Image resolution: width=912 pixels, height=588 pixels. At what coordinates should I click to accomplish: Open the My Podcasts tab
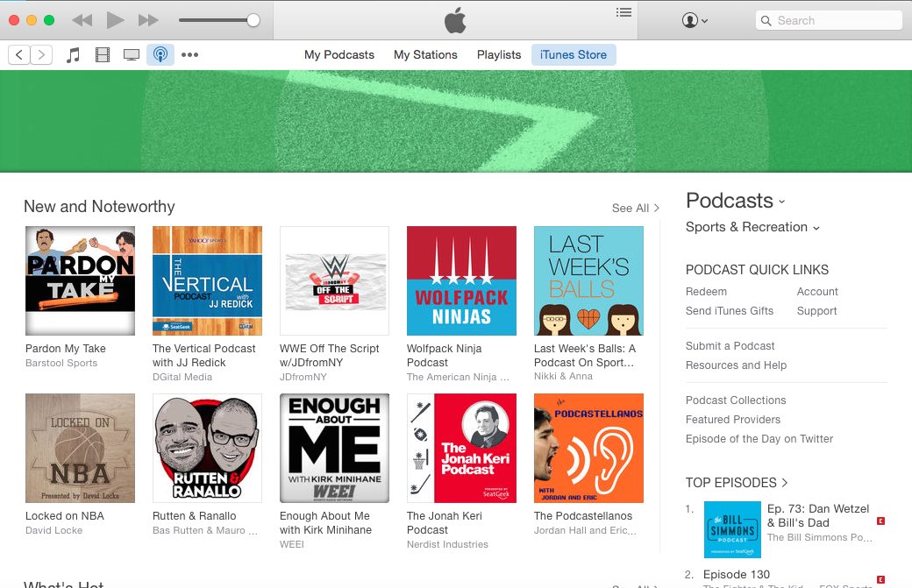[339, 54]
